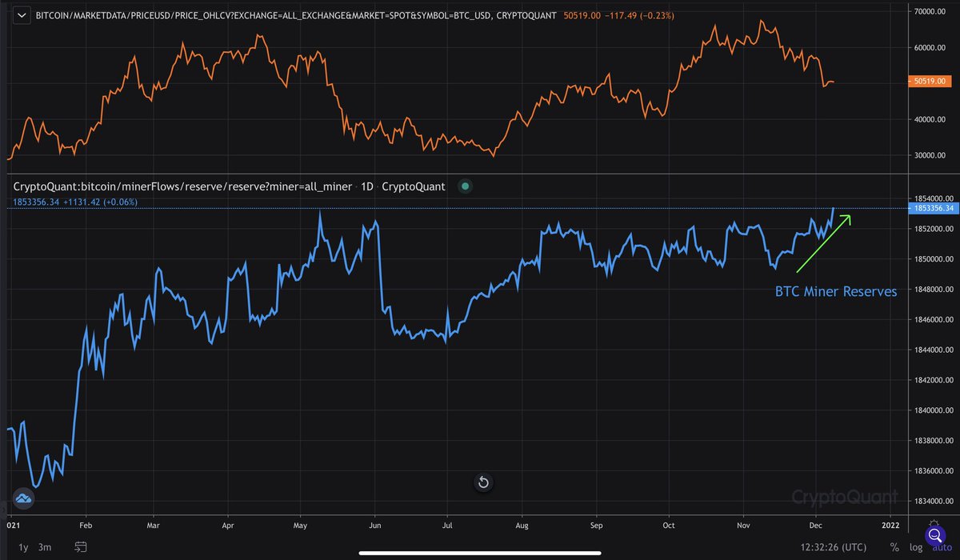Click the 1834000.00 reserve axis tick
Viewport: 960px width, 560px height.
click(933, 502)
